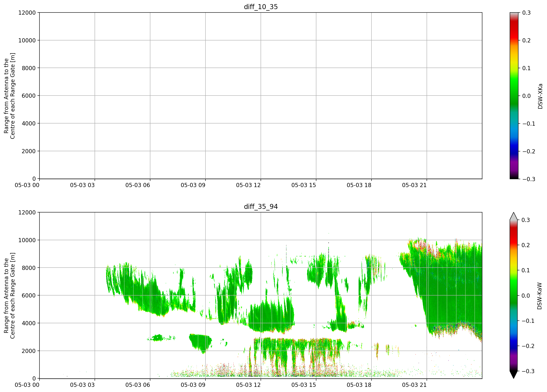Click the −0.1 tick on DSW-KaW colorbar
Viewport: 547px width, 392px height.
tap(528, 321)
